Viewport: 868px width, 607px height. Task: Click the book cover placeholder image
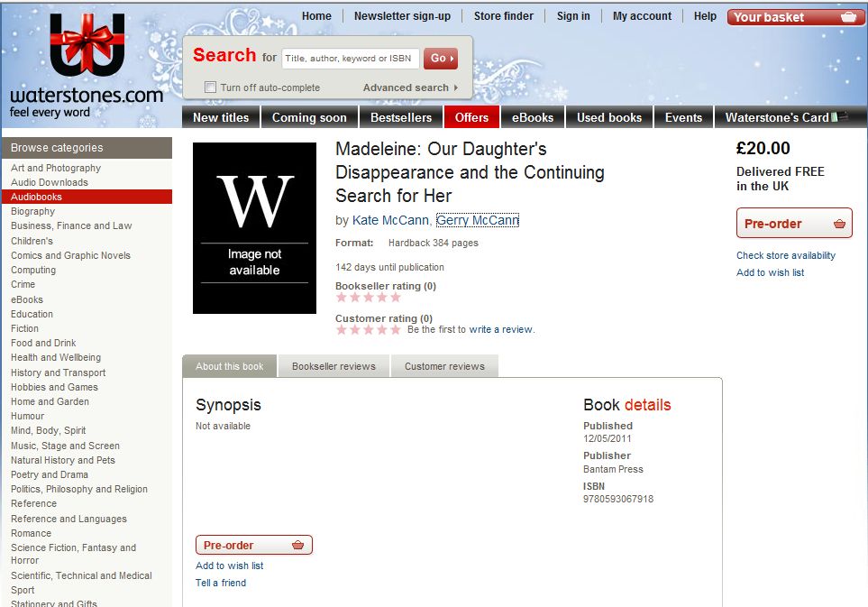254,228
